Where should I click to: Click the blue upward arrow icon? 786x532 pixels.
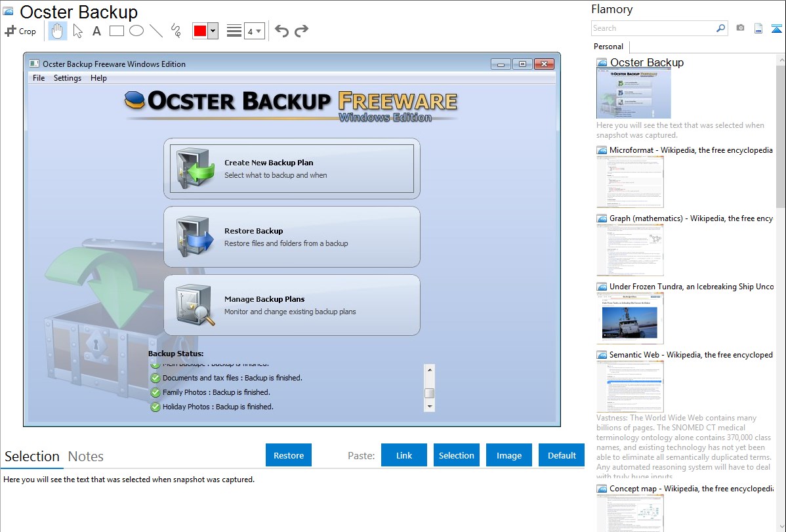tap(776, 28)
